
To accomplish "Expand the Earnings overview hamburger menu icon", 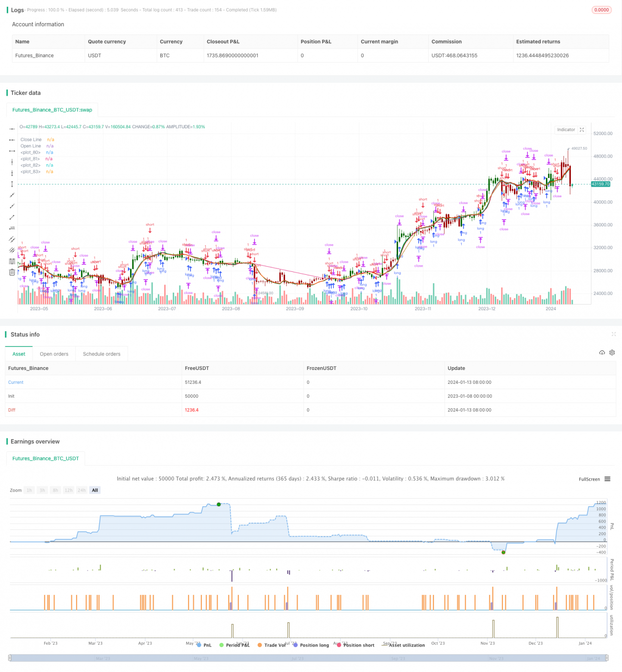I will point(607,479).
